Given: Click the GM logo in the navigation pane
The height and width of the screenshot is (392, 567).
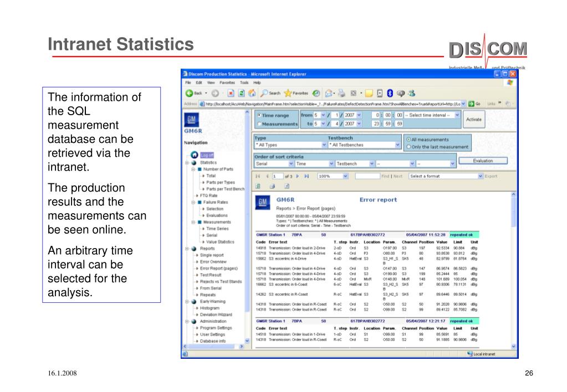Looking at the screenshot, I should [x=191, y=120].
